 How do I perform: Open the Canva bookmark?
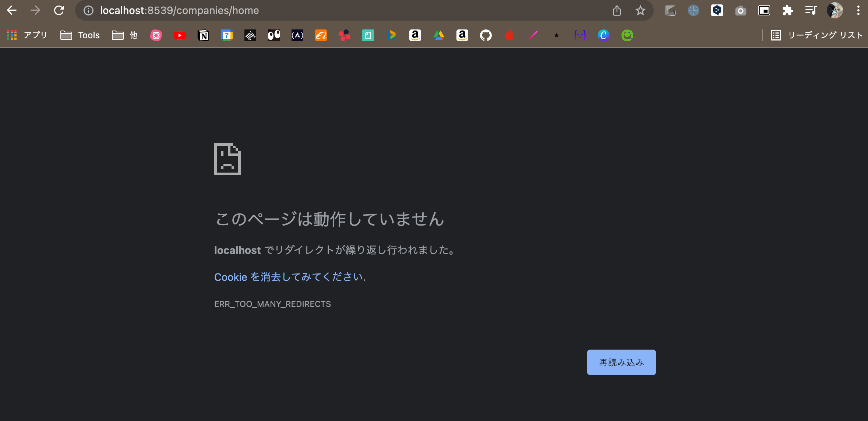(603, 35)
